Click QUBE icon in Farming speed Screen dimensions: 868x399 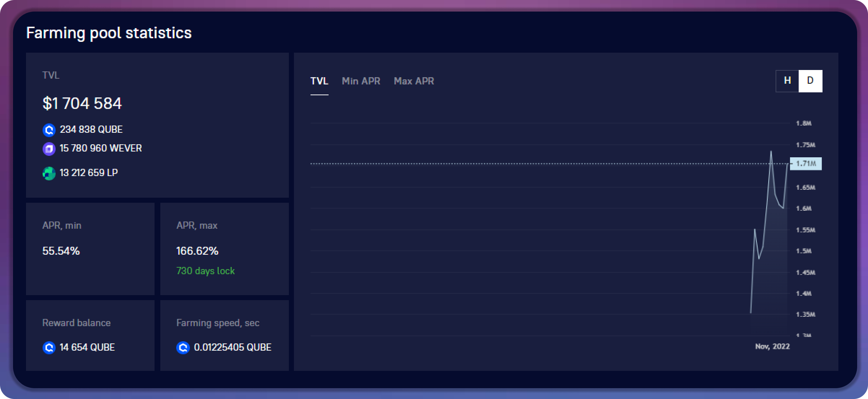click(183, 348)
